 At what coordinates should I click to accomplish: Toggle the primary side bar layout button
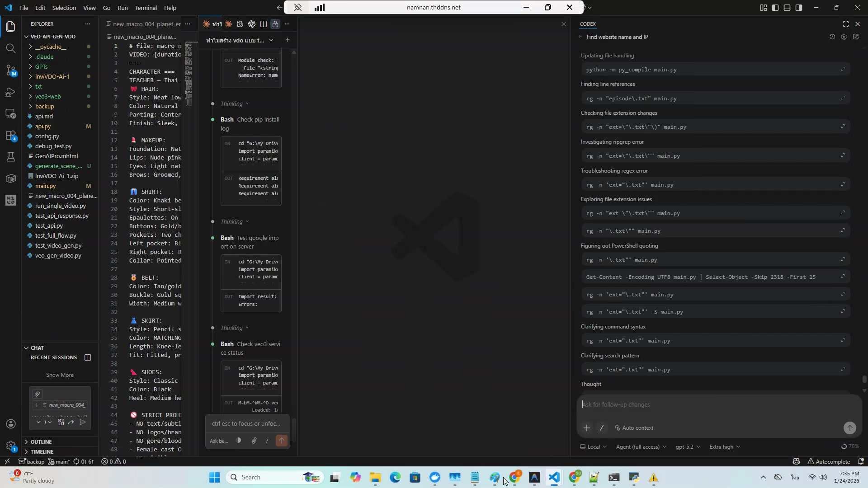pos(775,8)
